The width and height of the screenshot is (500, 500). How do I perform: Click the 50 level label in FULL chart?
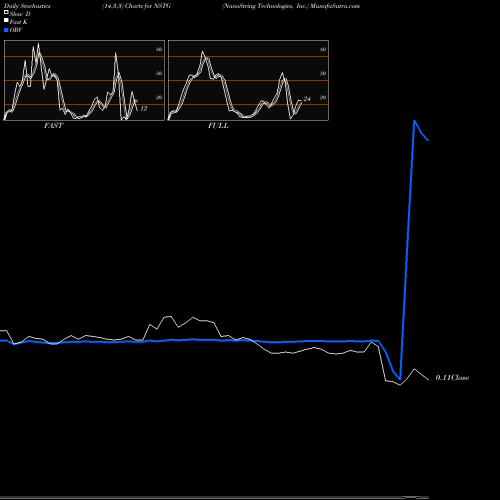point(323,73)
